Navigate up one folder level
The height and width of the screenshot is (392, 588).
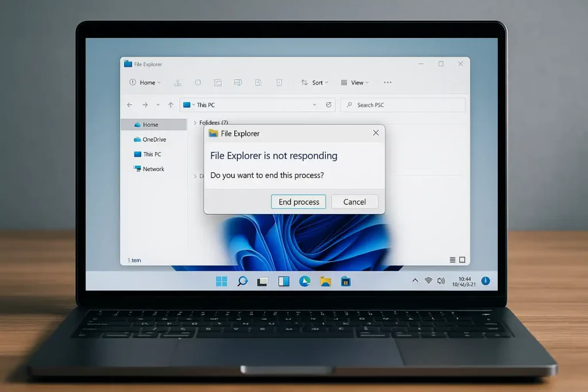coord(170,104)
